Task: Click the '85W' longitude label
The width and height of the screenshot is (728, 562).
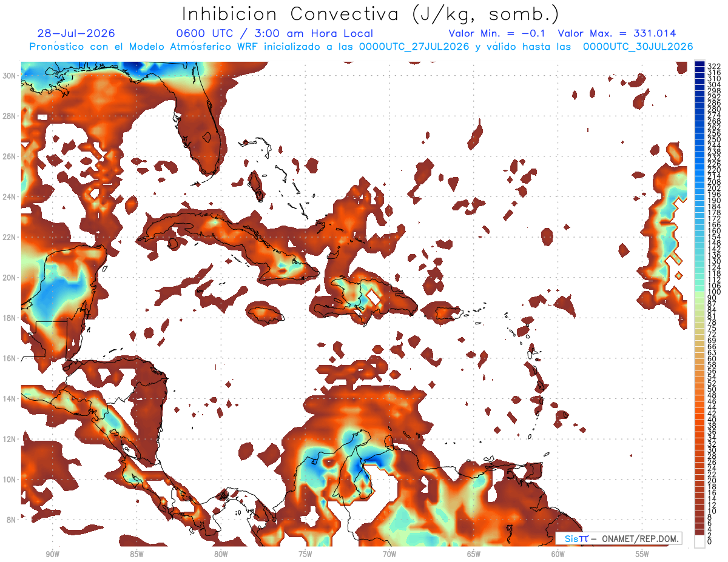Action: (136, 554)
